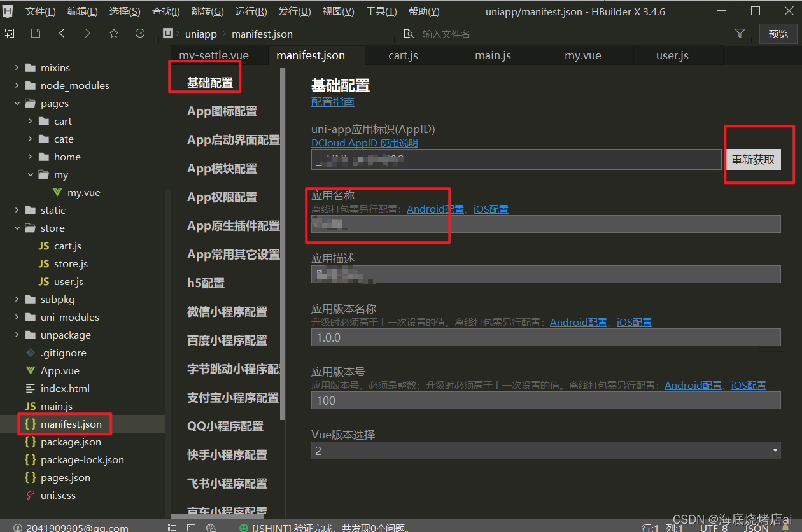
Task: Switch to the user.js tab
Action: [x=672, y=55]
